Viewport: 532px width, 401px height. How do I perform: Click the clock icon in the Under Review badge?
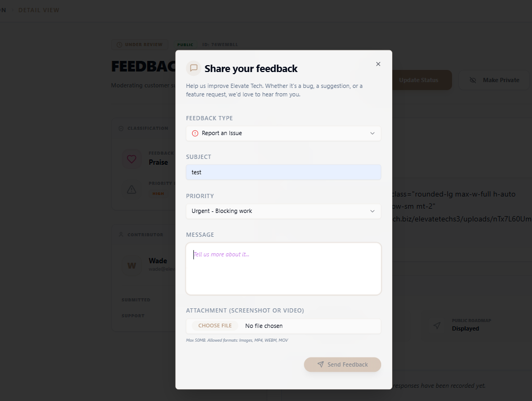(x=120, y=44)
